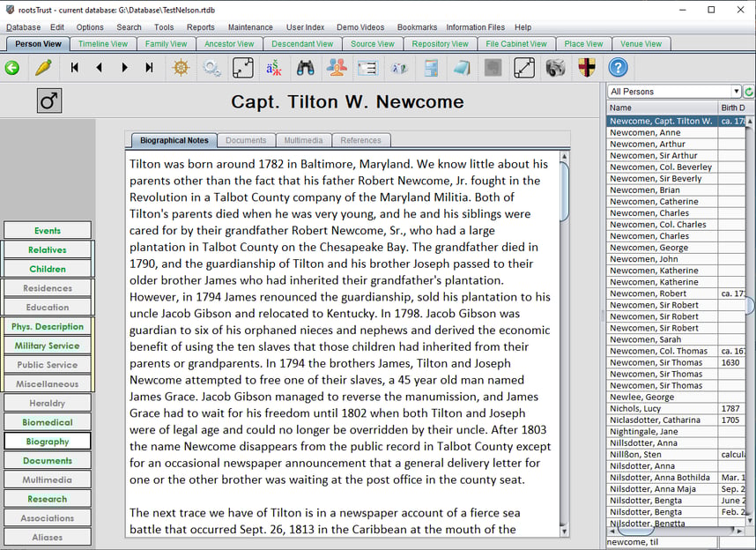The width and height of the screenshot is (756, 550).
Task: Click the Research button in sidebar
Action: (48, 499)
